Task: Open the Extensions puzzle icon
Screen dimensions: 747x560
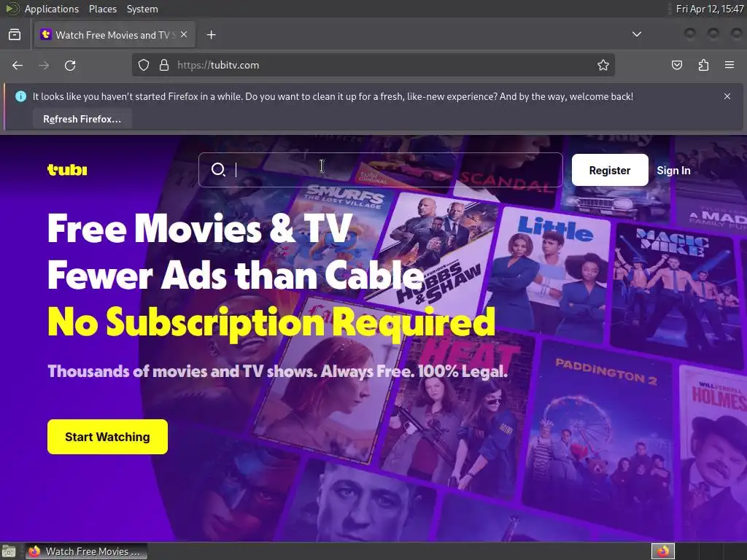Action: pos(703,65)
